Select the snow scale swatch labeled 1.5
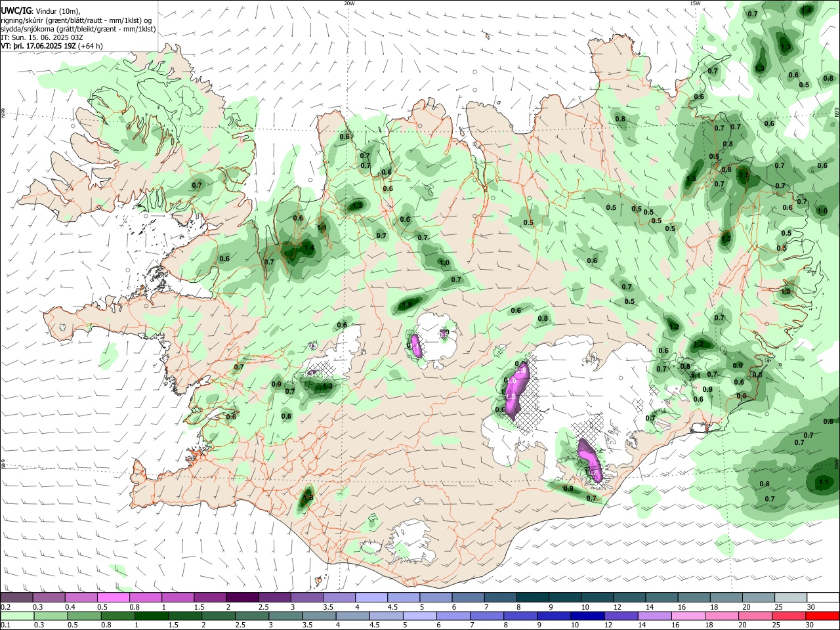 pos(210,598)
